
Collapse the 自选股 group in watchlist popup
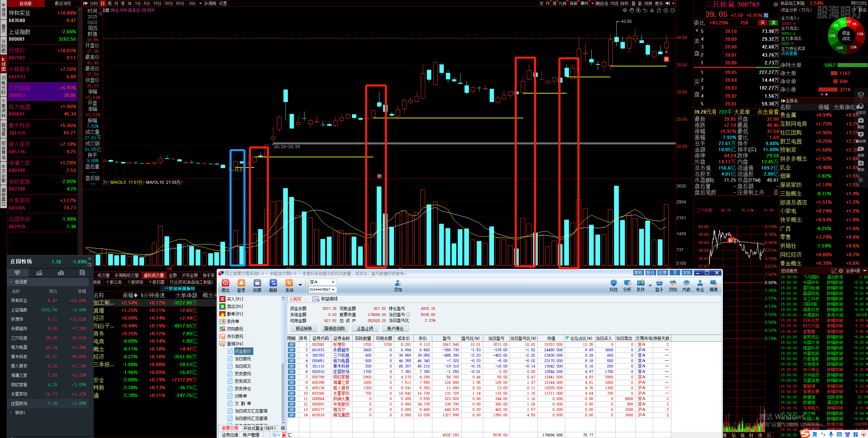coord(11,282)
